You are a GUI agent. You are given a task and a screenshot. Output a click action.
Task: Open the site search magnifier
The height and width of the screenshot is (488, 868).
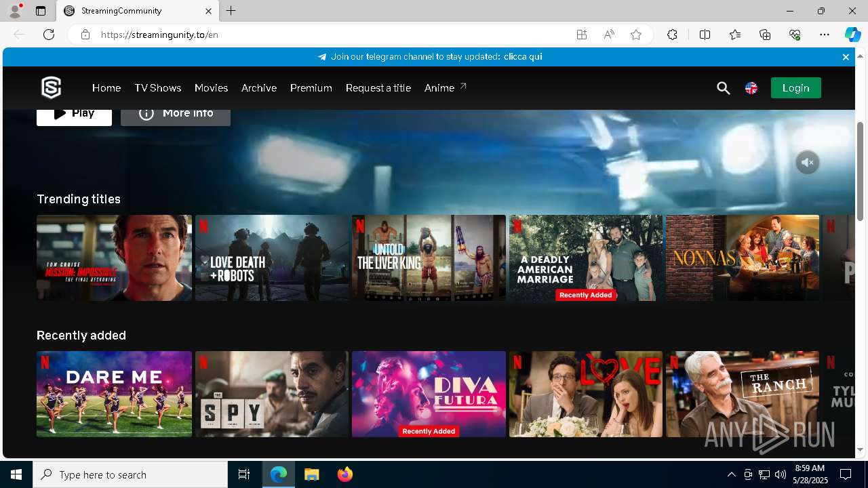click(x=724, y=88)
